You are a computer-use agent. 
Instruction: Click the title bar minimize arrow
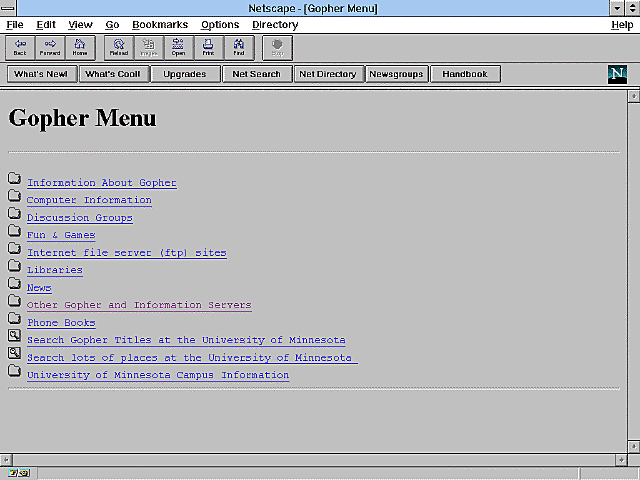[617, 8]
